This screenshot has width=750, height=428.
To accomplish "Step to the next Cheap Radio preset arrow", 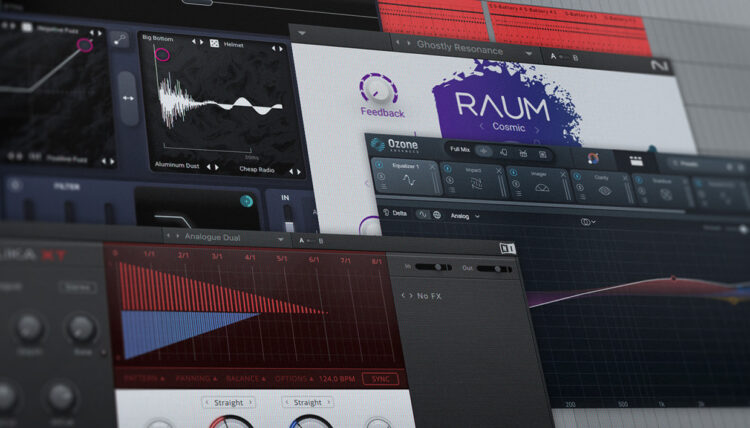I will 299,171.
